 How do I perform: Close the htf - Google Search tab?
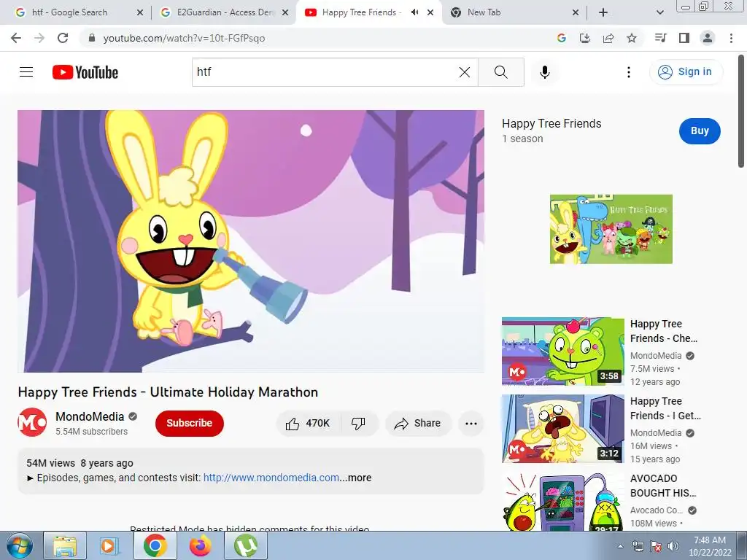[x=139, y=12]
